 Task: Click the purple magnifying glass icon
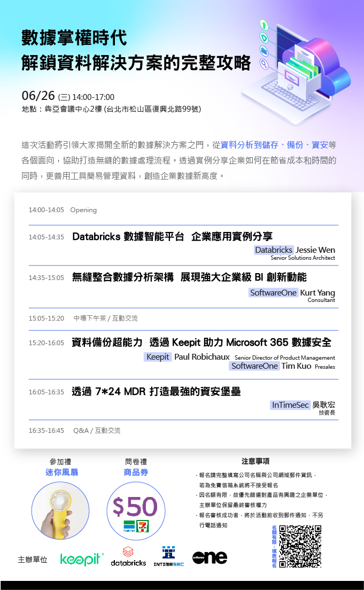(x=264, y=64)
